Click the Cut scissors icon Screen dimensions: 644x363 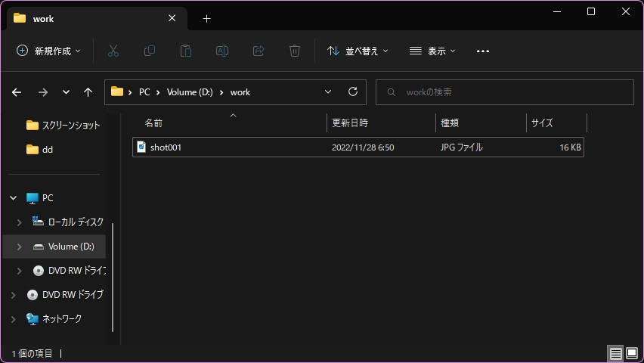coord(113,51)
